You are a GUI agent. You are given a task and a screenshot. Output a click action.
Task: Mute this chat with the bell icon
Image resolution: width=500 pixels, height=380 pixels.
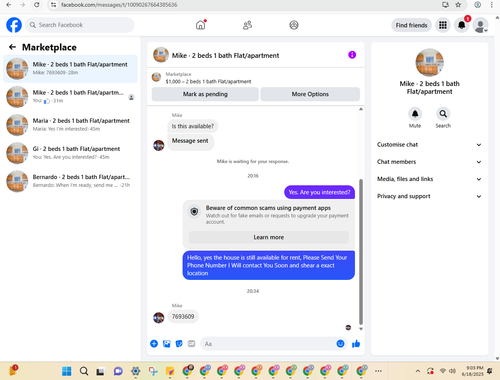(x=415, y=114)
